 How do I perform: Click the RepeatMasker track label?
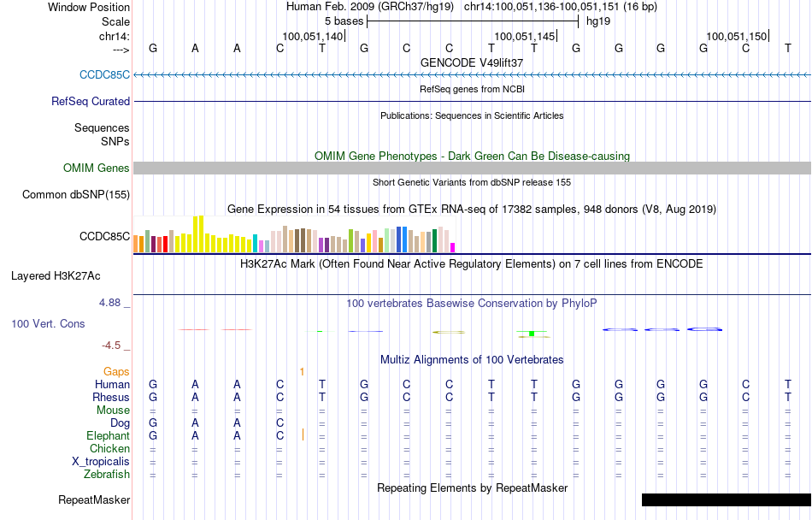(x=94, y=499)
